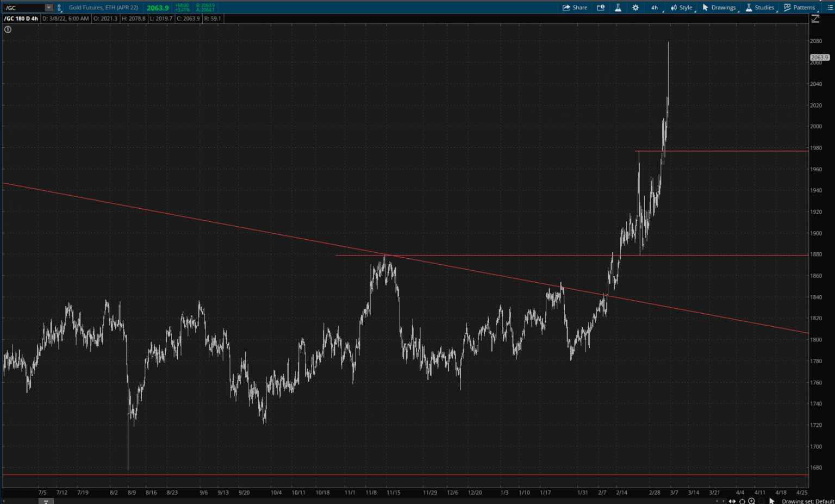Expand the /GC symbol dropdown arrow
The image size is (835, 504).
coord(49,8)
